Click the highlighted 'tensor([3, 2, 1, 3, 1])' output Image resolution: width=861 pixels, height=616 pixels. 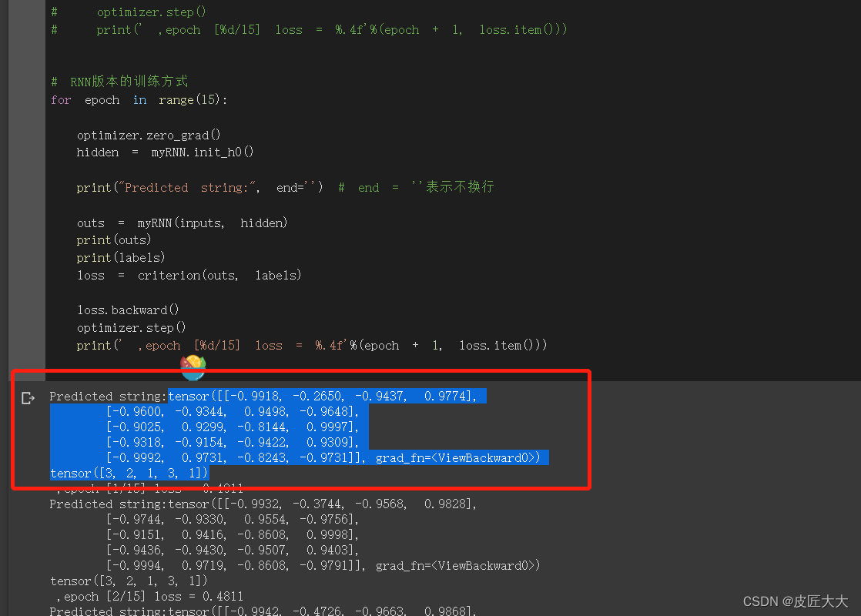(x=129, y=474)
